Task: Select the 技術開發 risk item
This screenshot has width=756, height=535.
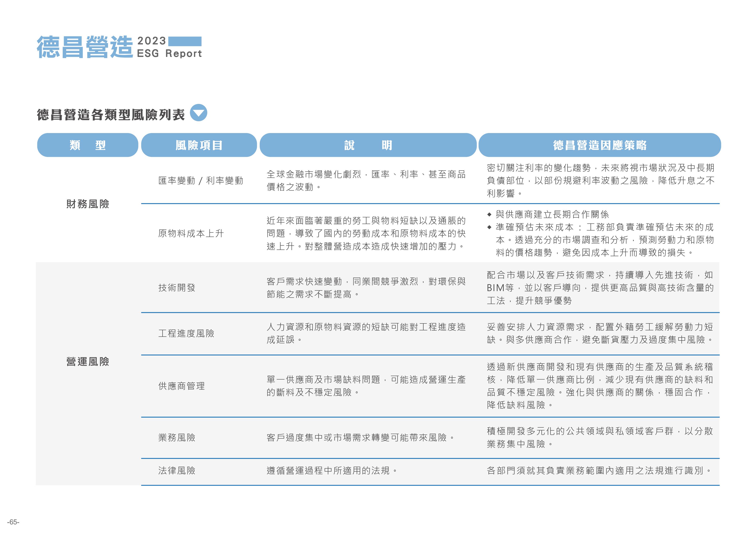Action: pos(177,288)
